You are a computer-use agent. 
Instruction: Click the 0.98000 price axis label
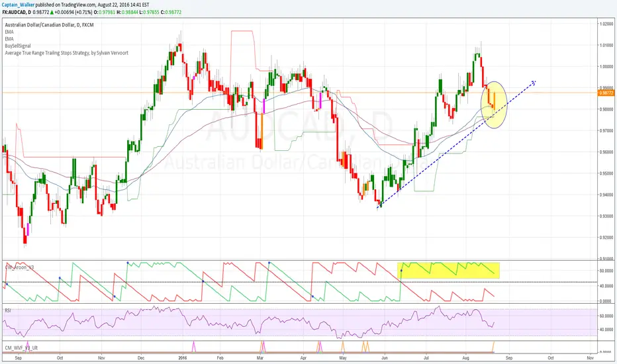[606, 109]
